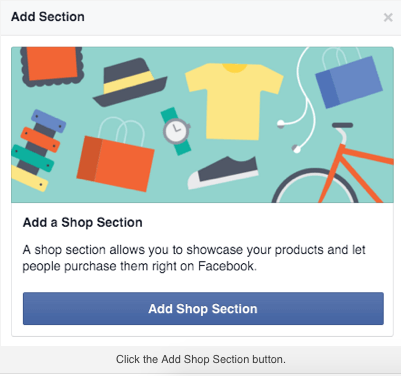Click the teal wristwatch illustration
Image resolution: width=401 pixels, height=376 pixels.
coord(176,131)
